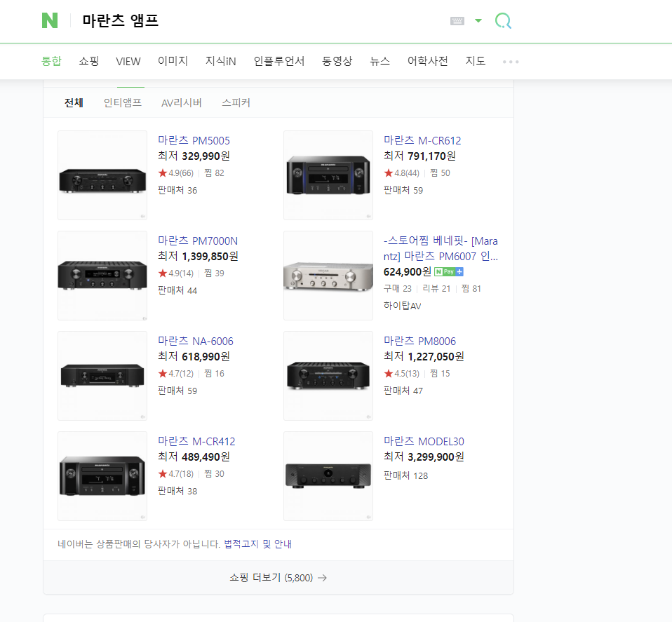Screen dimensions: 672x622
Task: Open the 마란츠 M-CR412 product link
Action: [196, 441]
